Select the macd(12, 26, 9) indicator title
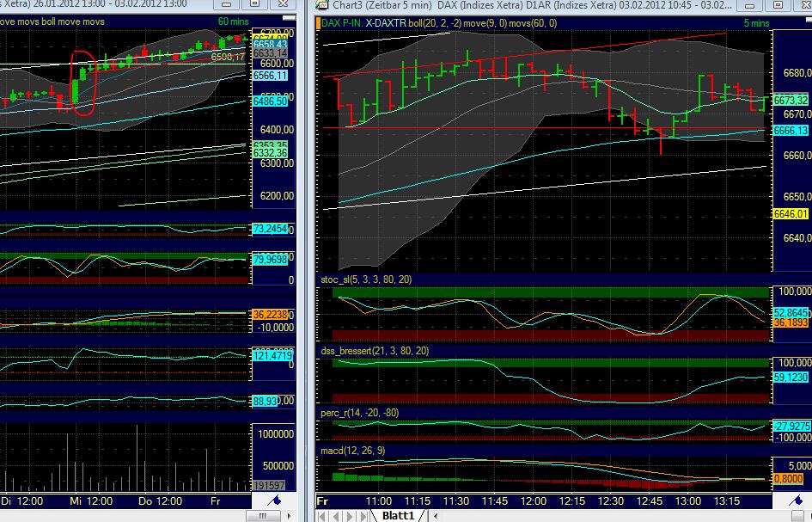Screen dimensions: 812x522 352,451
